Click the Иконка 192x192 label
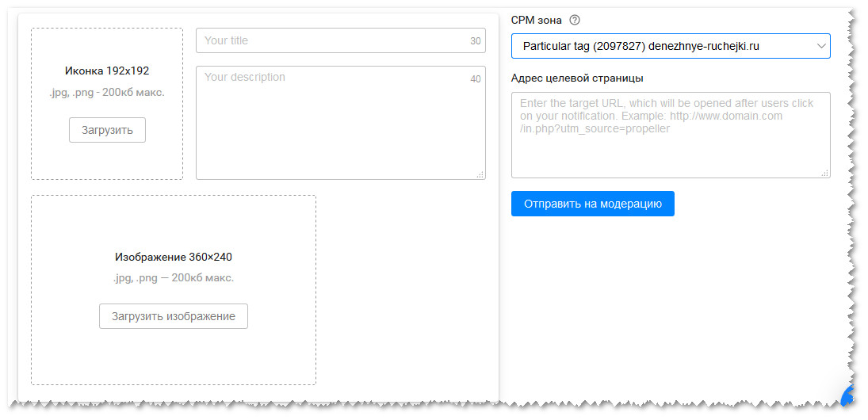 (107, 71)
